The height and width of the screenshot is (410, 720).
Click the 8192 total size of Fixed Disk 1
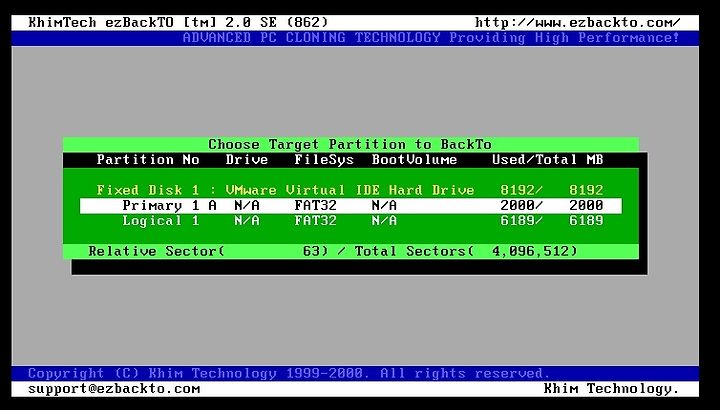(x=586, y=190)
